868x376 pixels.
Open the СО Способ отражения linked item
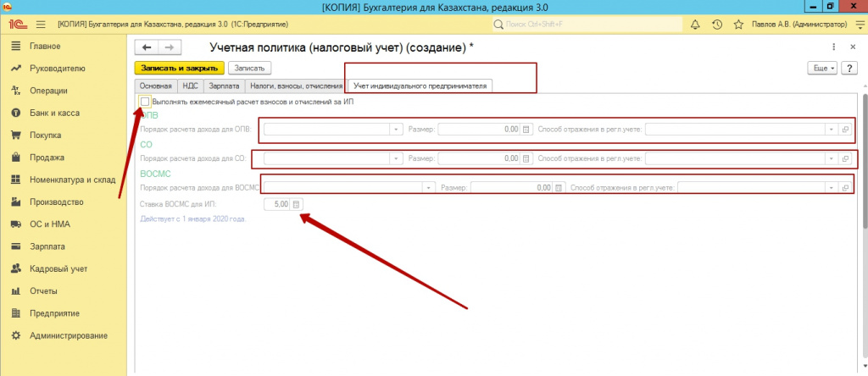pyautogui.click(x=845, y=158)
